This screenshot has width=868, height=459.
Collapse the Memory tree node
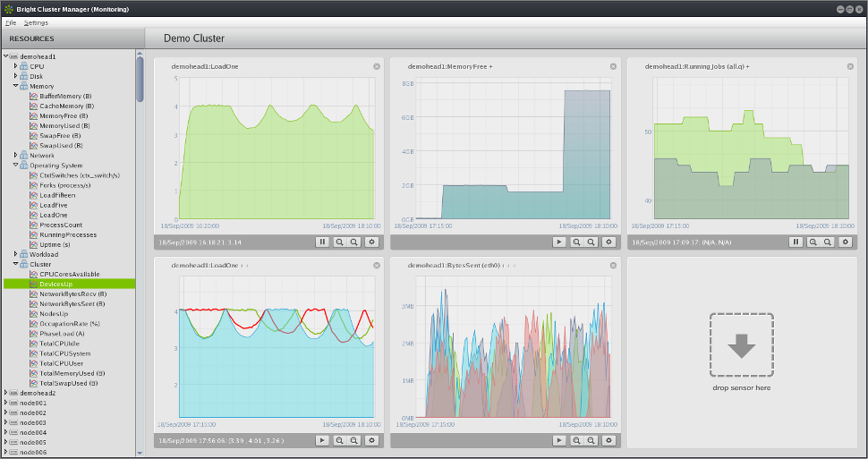click(x=15, y=87)
